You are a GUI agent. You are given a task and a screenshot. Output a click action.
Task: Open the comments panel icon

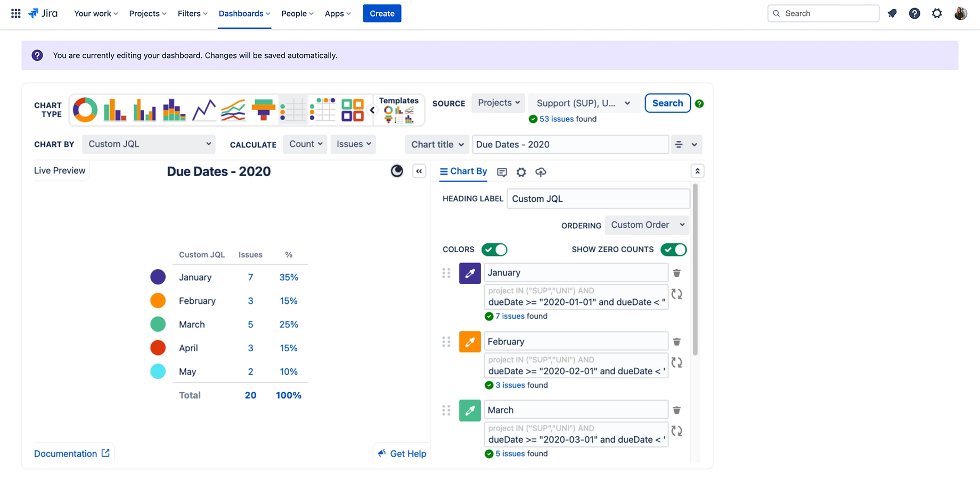point(502,172)
